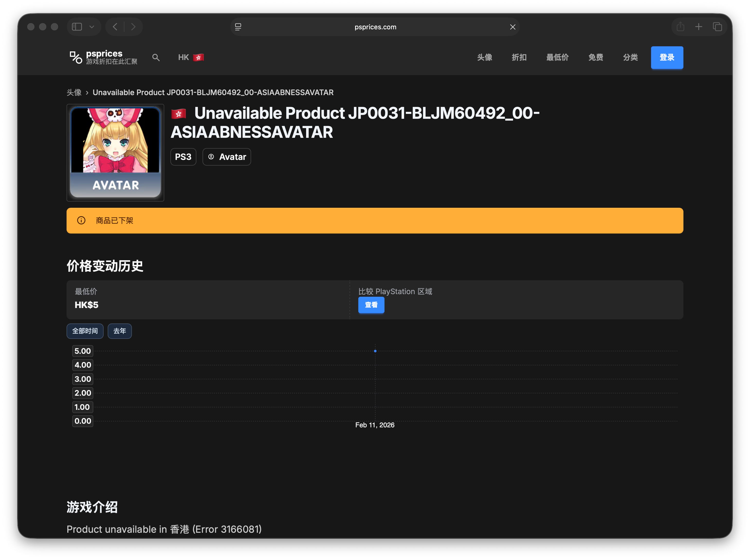Select the 全部时间 time range filter
The image size is (750, 560).
(85, 331)
